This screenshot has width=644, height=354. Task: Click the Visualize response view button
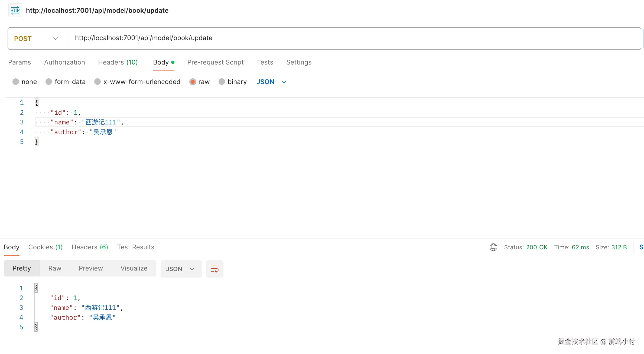coord(134,268)
